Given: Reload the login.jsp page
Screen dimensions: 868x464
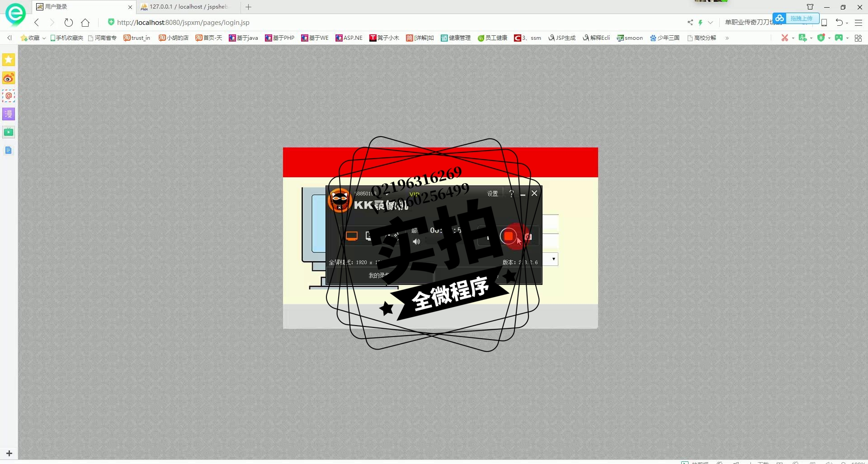Looking at the screenshot, I should click(69, 23).
